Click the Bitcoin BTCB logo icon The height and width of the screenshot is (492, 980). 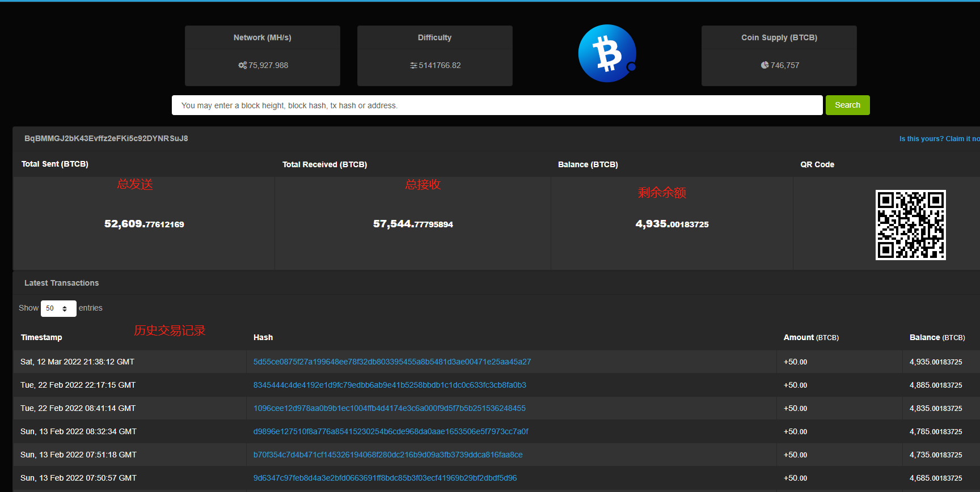pyautogui.click(x=607, y=54)
